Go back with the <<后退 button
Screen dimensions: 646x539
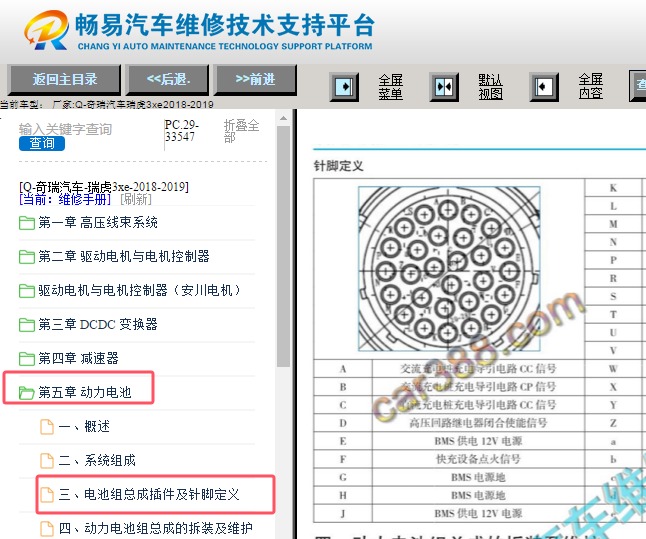[x=169, y=79]
